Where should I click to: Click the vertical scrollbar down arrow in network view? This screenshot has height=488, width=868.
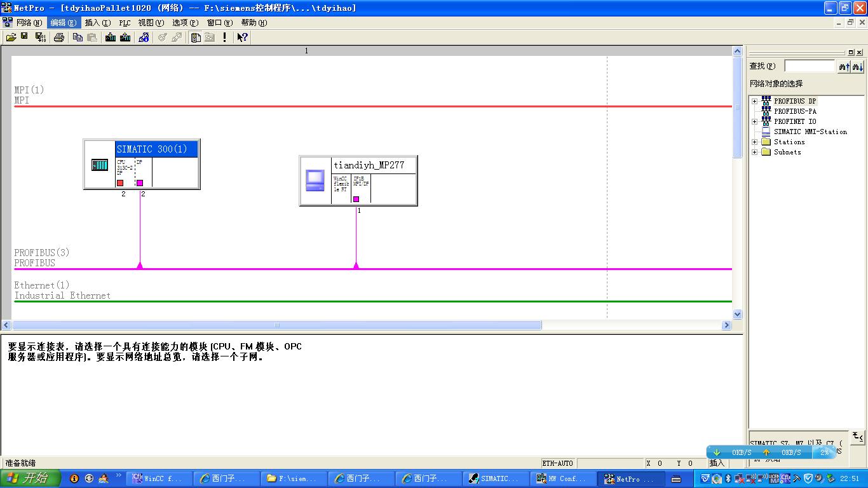tap(738, 314)
